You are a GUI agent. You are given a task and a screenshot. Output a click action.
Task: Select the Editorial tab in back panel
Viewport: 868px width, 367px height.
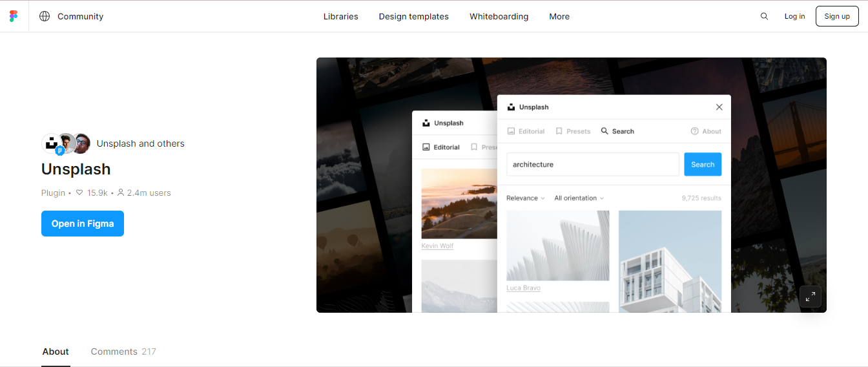point(441,147)
